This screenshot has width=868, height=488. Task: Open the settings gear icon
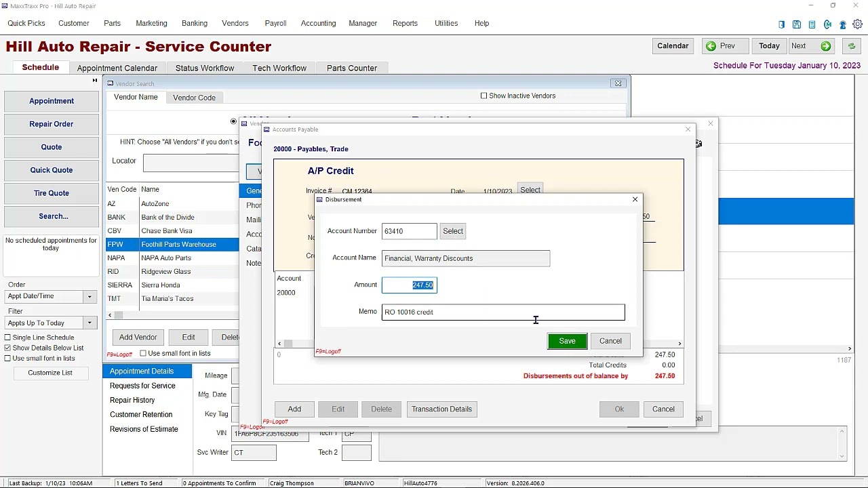(858, 24)
